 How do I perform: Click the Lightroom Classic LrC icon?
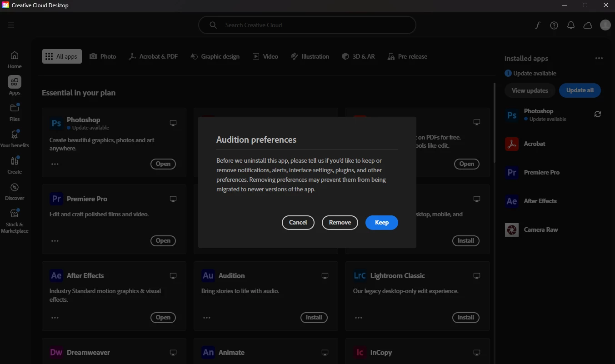click(x=360, y=276)
